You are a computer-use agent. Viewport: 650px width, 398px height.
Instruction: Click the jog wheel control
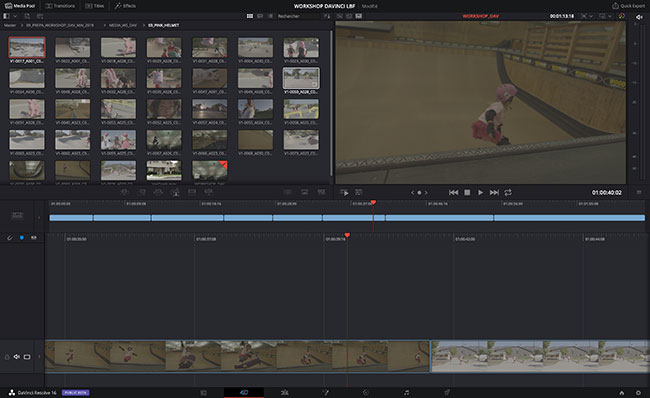pos(419,192)
